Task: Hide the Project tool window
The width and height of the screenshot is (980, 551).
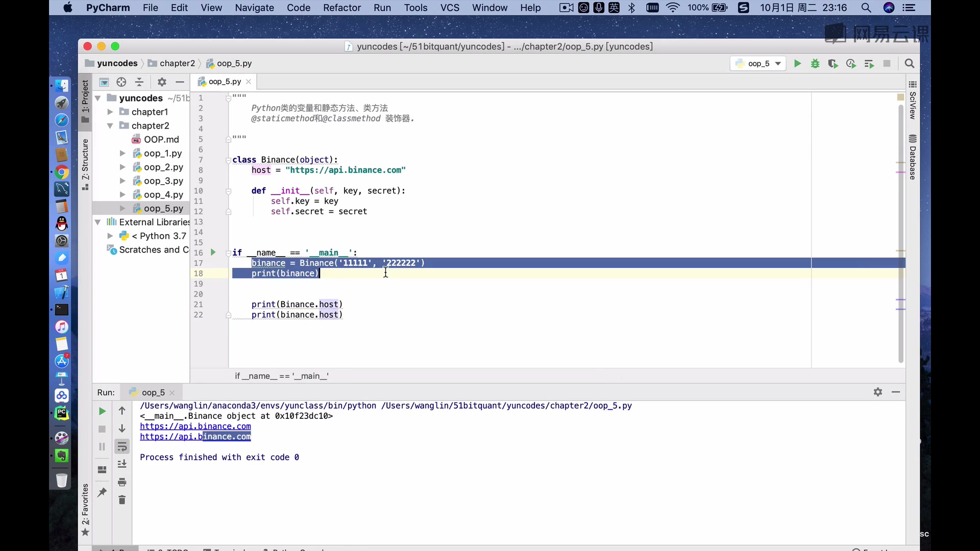Action: pos(180,82)
